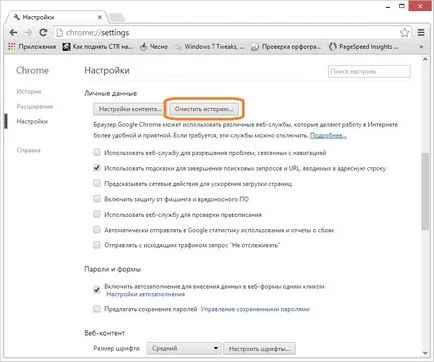Open the Размер шрифта dropdown (Средний)
The height and width of the screenshot is (362, 434).
(184, 349)
